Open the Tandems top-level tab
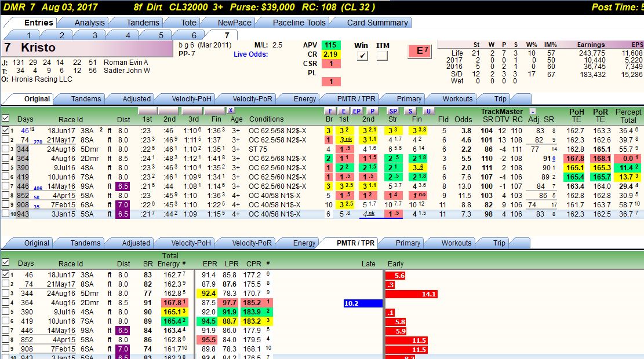The image size is (644, 359). pos(143,23)
